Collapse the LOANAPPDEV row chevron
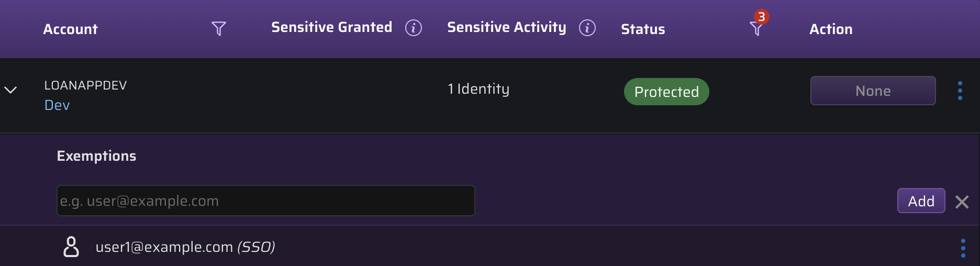Screen dimensions: 980x266 coord(10,90)
